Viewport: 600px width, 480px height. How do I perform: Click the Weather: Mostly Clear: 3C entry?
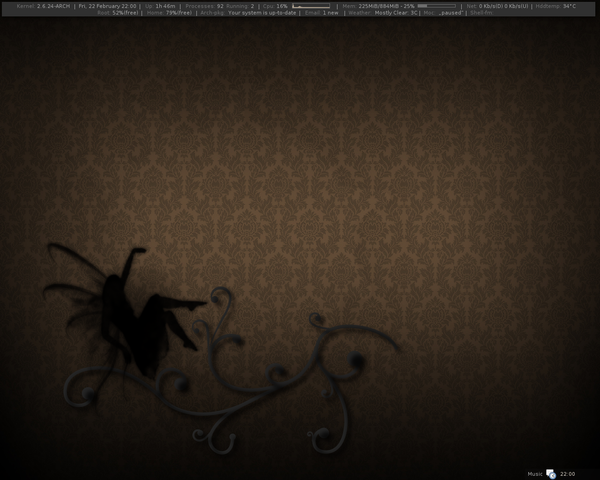coord(383,13)
